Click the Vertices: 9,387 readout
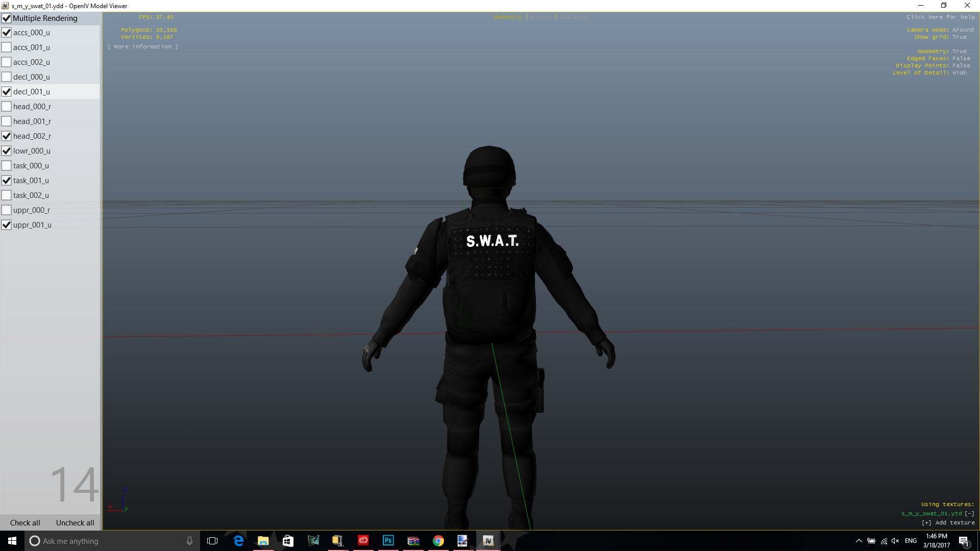Image resolution: width=980 pixels, height=551 pixels. pyautogui.click(x=147, y=37)
